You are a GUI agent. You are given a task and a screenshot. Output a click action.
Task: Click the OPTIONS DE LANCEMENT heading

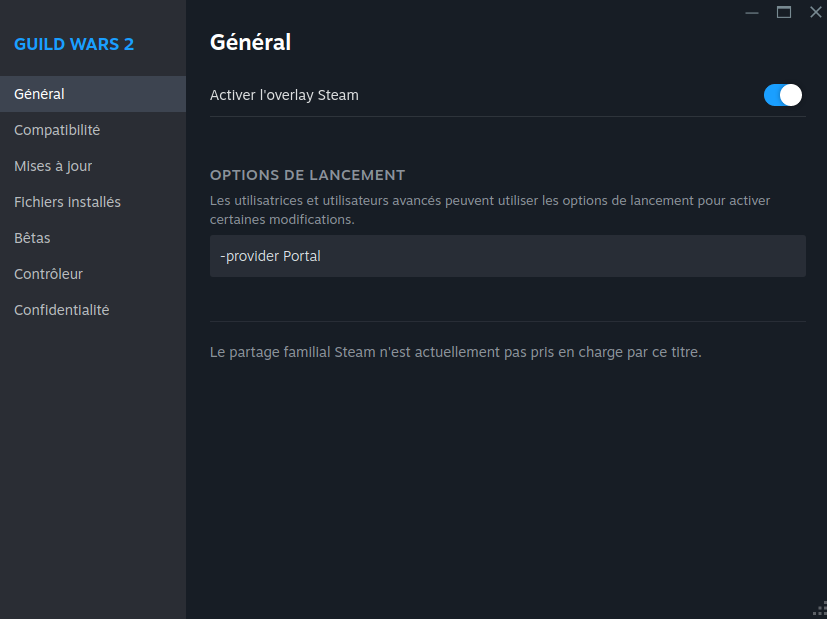307,175
